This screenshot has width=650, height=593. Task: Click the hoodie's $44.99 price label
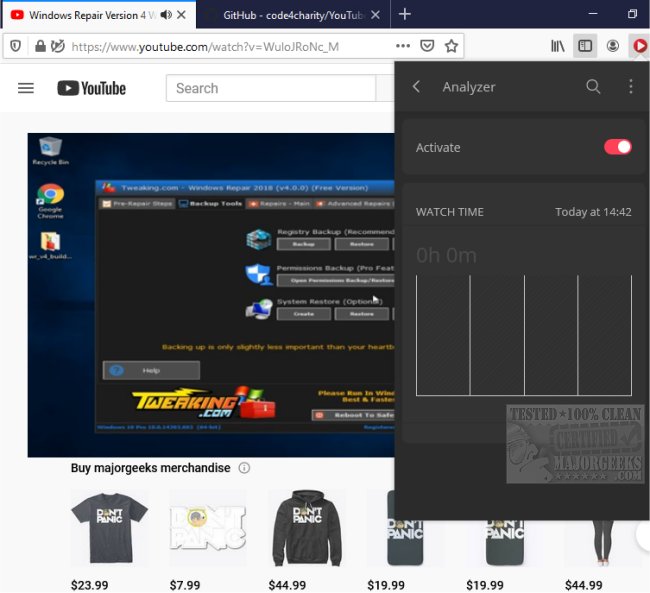pos(287,585)
